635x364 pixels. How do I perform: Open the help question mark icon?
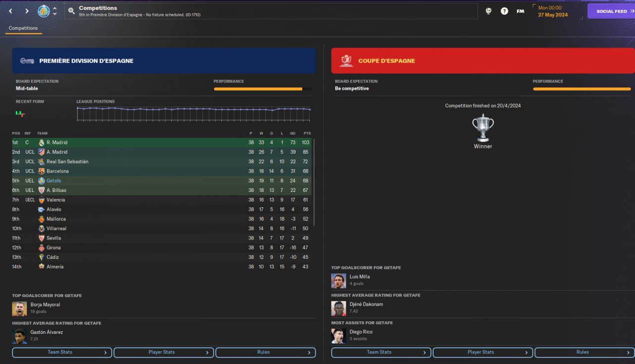[x=504, y=11]
